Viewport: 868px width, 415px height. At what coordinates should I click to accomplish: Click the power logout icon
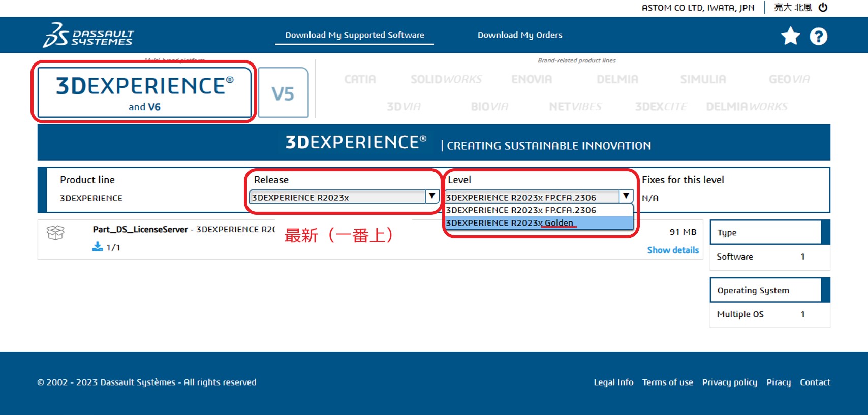point(823,7)
